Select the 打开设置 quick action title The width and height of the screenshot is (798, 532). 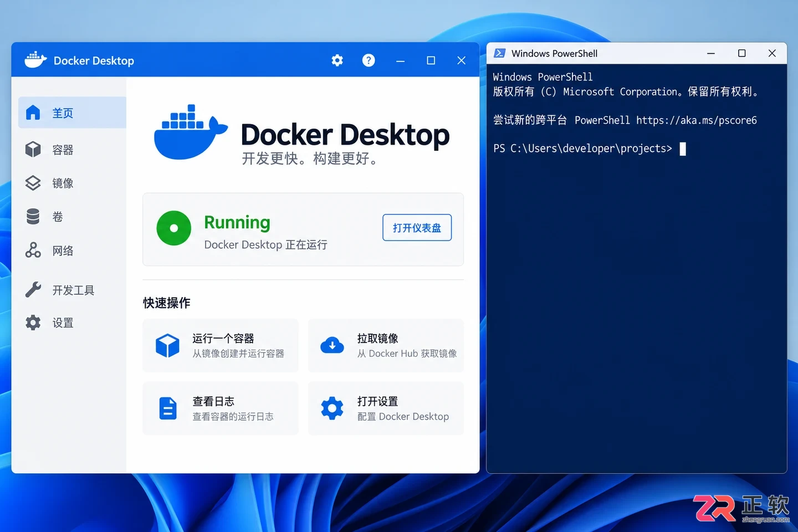click(377, 401)
